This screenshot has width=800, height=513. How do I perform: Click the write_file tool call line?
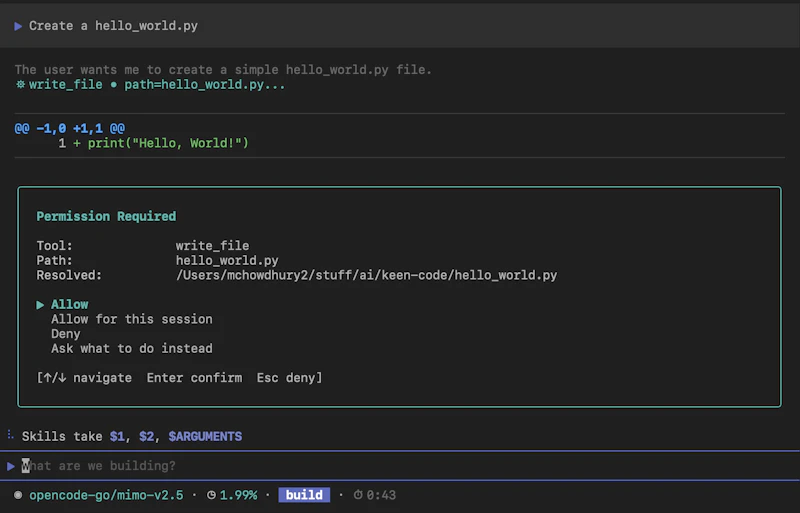151,85
